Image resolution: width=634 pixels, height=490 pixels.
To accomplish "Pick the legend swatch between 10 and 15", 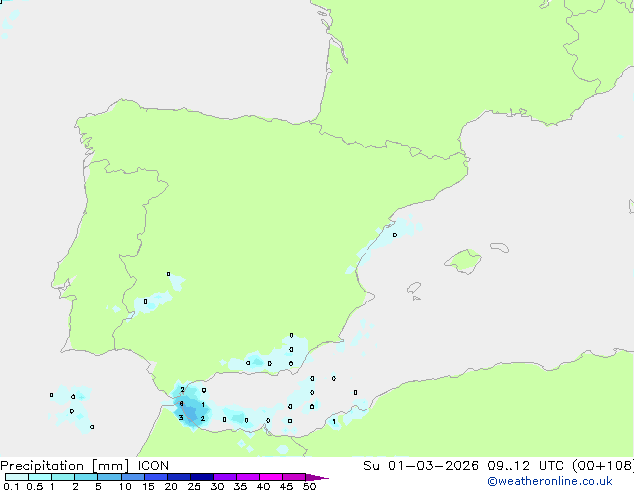I will [132, 477].
